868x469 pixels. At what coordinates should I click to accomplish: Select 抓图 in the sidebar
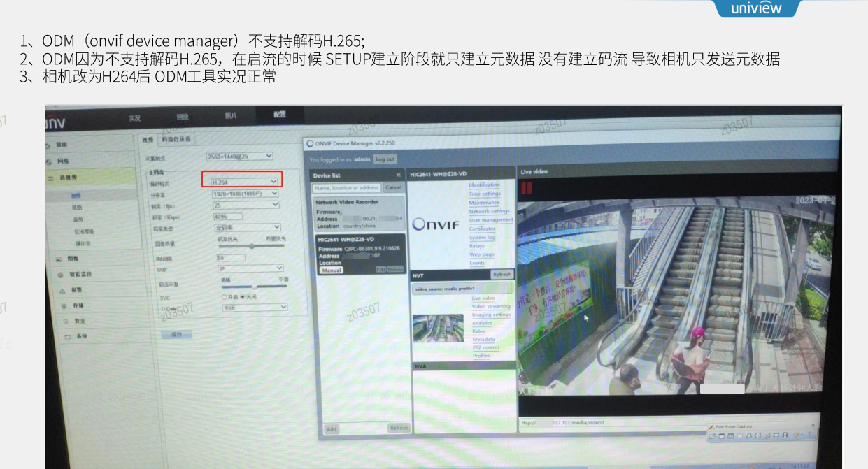coord(77,208)
